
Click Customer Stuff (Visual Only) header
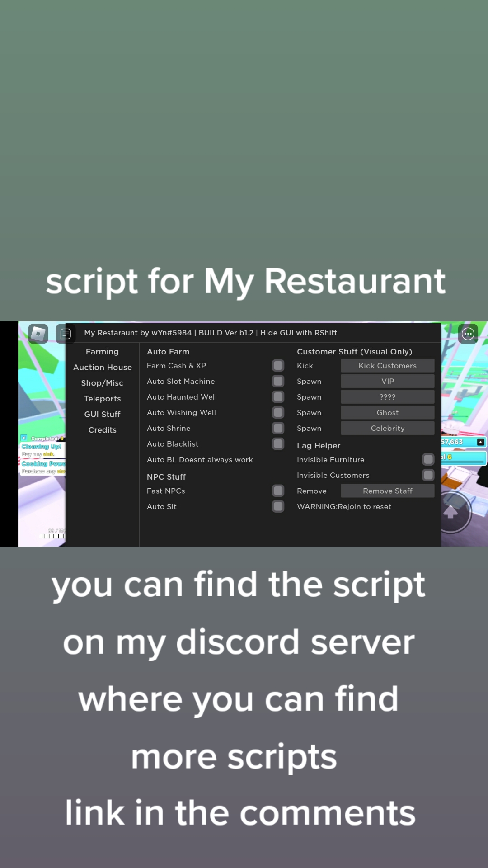pyautogui.click(x=355, y=352)
